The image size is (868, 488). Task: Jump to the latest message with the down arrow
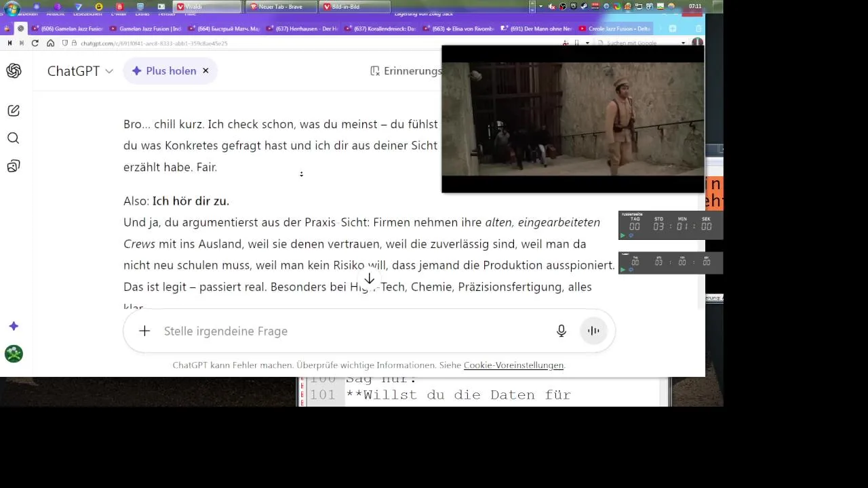coord(370,279)
